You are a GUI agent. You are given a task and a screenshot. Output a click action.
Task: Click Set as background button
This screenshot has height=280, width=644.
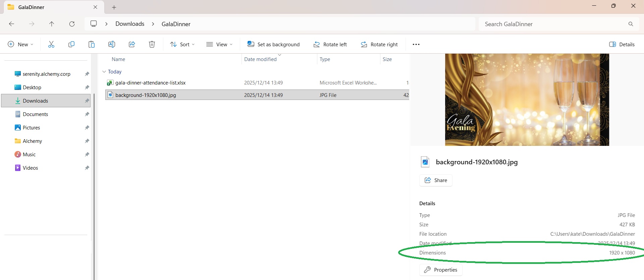click(273, 44)
